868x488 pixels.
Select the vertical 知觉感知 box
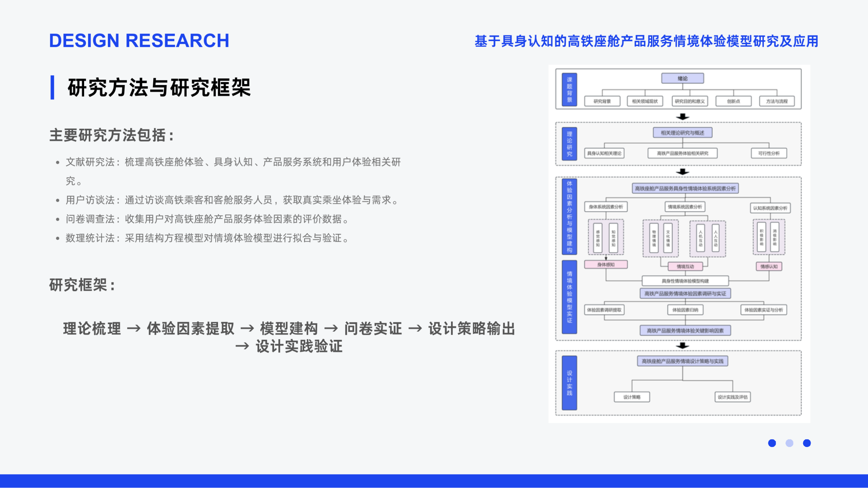[x=613, y=238]
